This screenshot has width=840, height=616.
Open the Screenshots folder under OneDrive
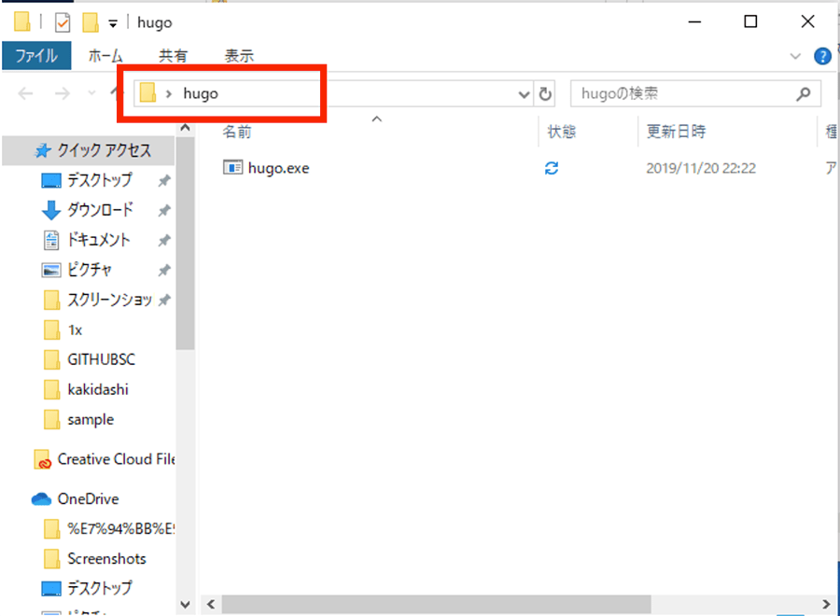click(x=106, y=559)
